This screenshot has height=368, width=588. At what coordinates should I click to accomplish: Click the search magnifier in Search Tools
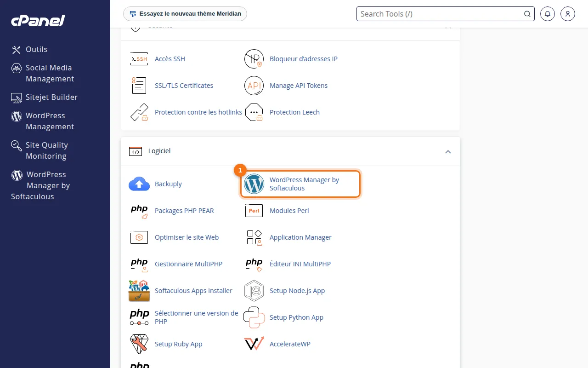[x=527, y=14]
